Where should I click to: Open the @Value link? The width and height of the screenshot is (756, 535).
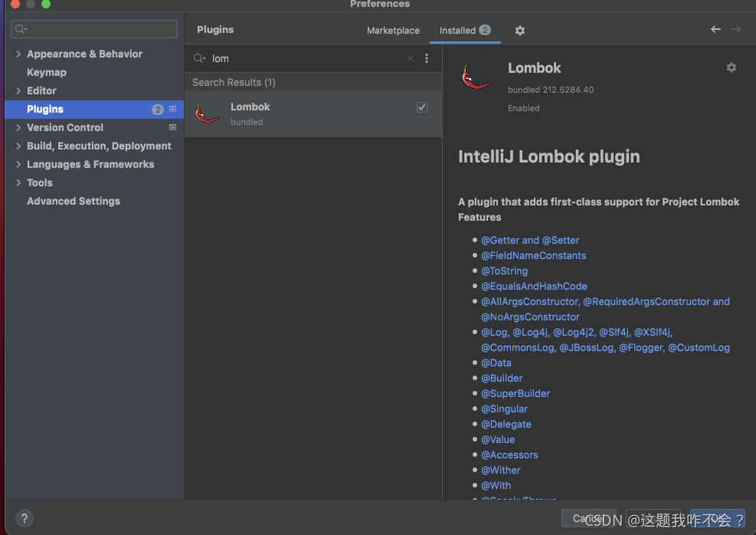[x=498, y=440]
